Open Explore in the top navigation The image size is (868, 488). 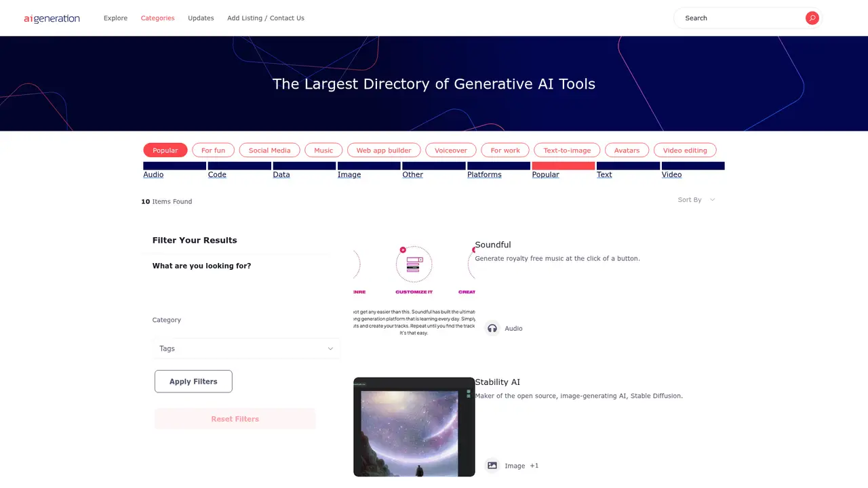point(115,18)
